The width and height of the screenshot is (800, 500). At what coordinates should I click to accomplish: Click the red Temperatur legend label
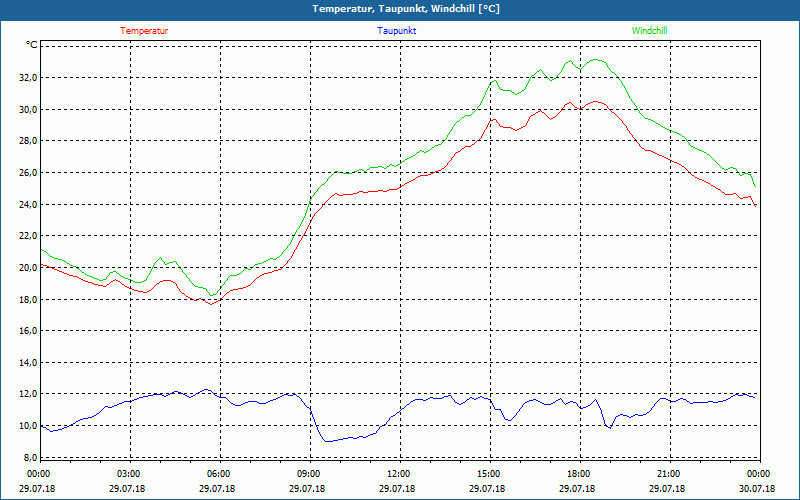[x=144, y=31]
